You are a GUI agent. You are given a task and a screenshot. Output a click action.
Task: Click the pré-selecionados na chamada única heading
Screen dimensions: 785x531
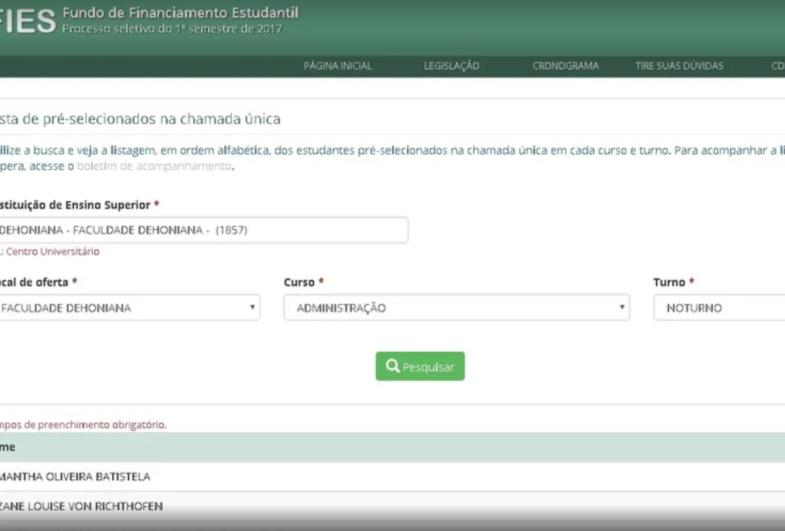point(140,119)
